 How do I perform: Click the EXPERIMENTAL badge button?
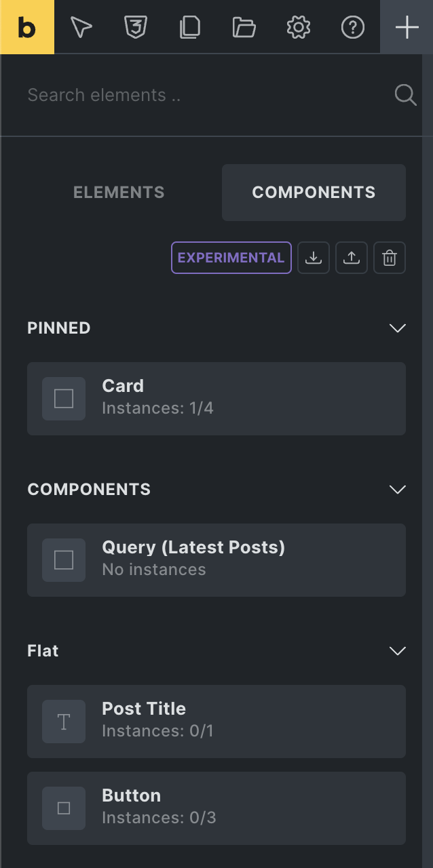click(x=231, y=258)
